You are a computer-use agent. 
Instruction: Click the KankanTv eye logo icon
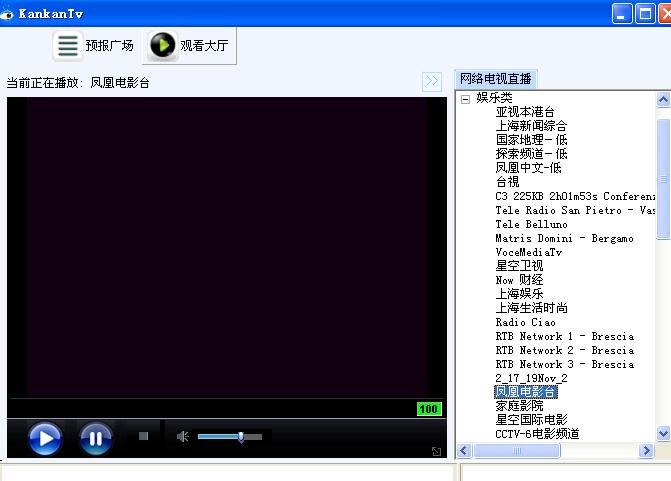7,14
